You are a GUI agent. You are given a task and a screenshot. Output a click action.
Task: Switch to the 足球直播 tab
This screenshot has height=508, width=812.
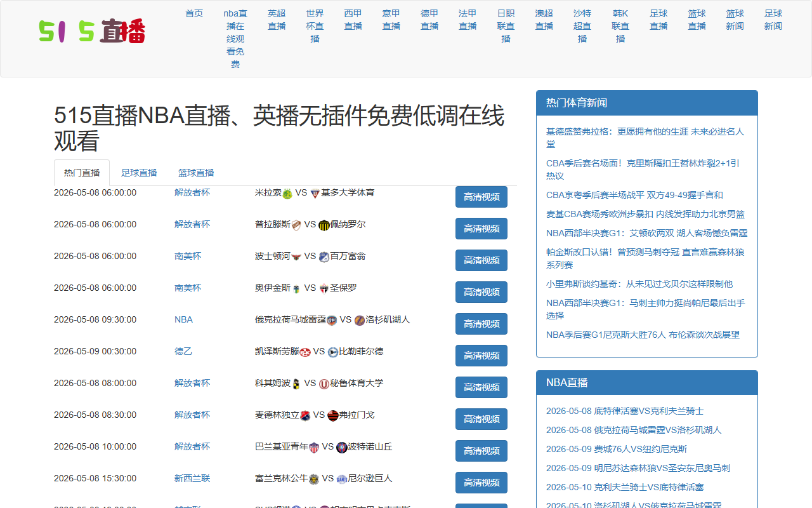coord(139,173)
